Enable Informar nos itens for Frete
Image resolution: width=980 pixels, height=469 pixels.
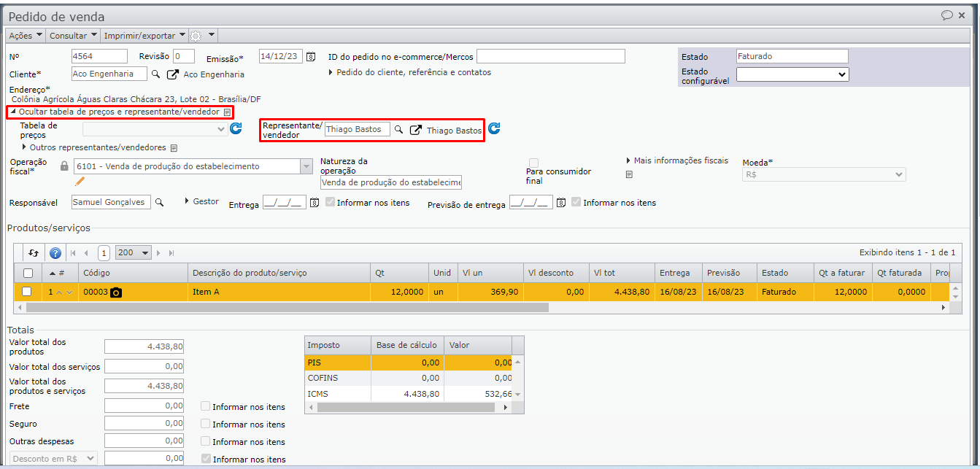[205, 406]
